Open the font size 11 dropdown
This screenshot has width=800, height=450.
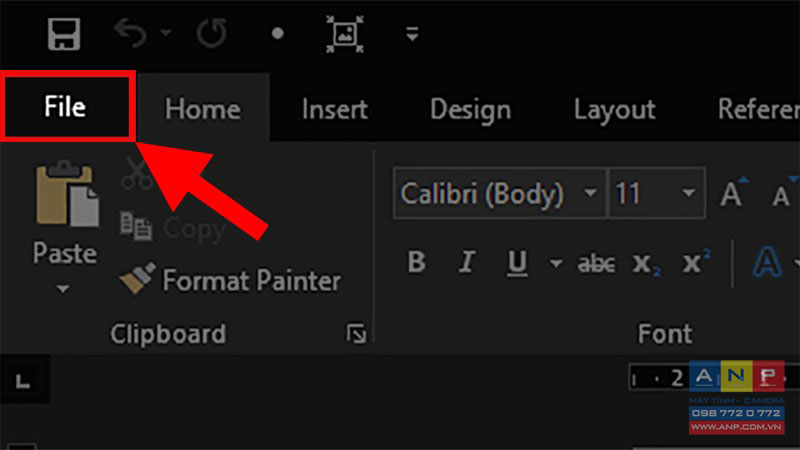point(688,193)
